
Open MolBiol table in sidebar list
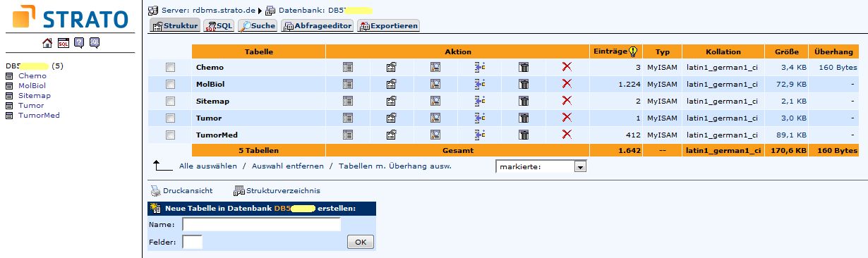click(x=30, y=85)
